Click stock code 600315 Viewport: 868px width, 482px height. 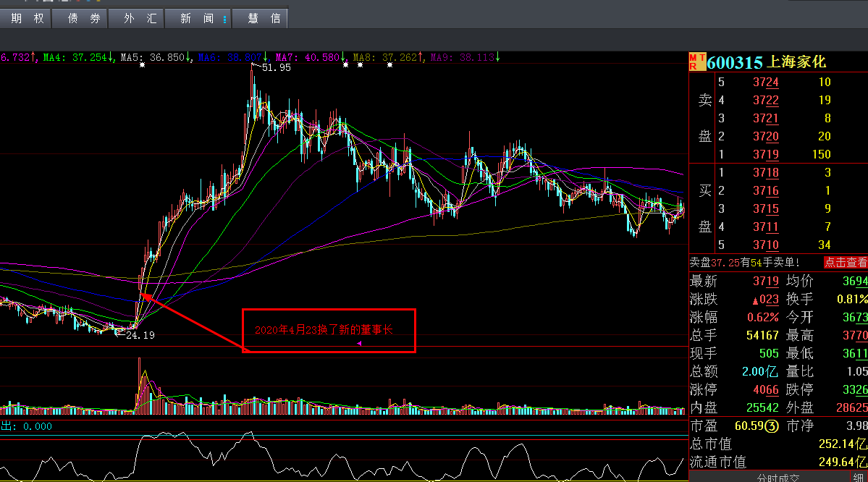pyautogui.click(x=735, y=62)
